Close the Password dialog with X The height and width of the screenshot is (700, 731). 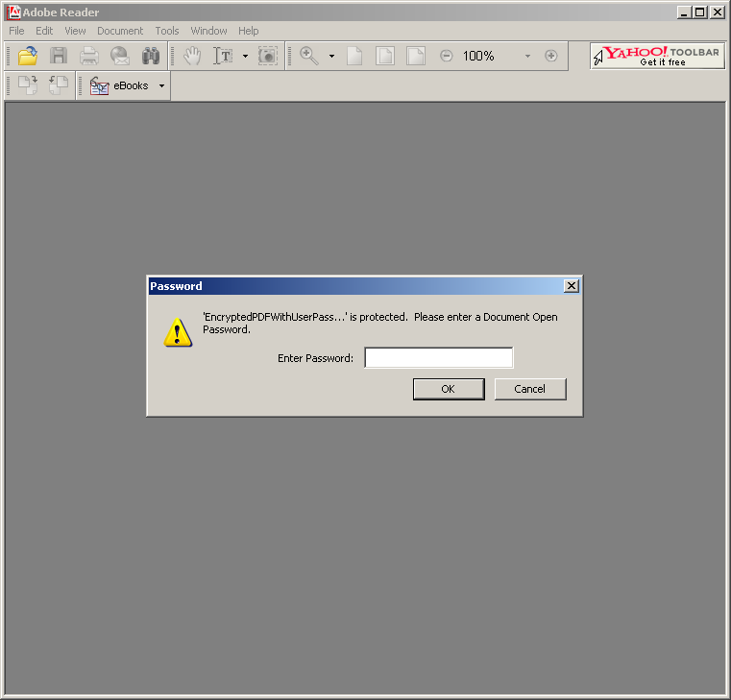(572, 286)
